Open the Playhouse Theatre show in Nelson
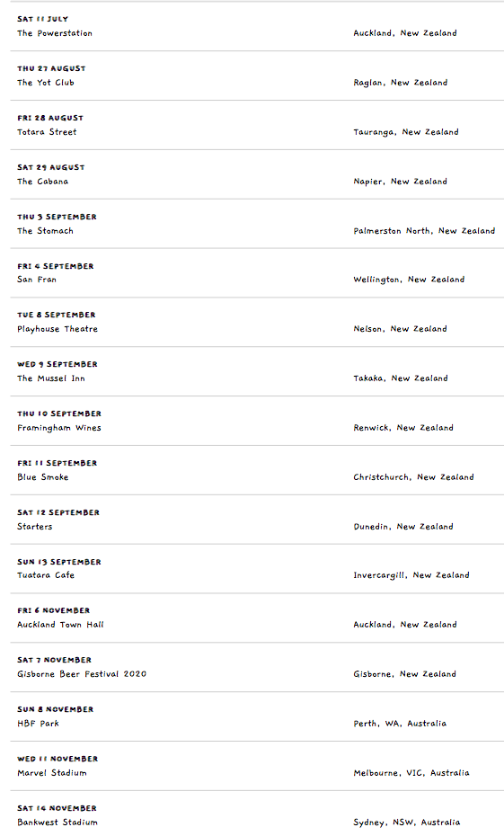504x836 pixels. pyautogui.click(x=57, y=329)
